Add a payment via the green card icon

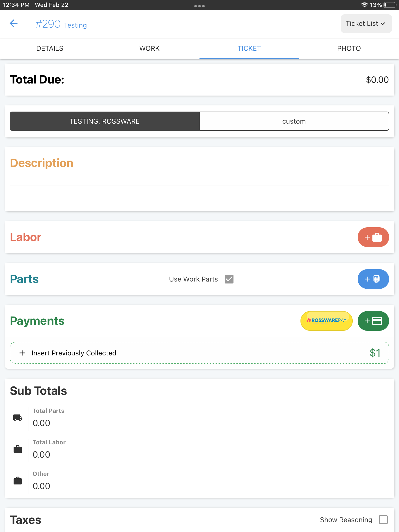[x=373, y=321]
